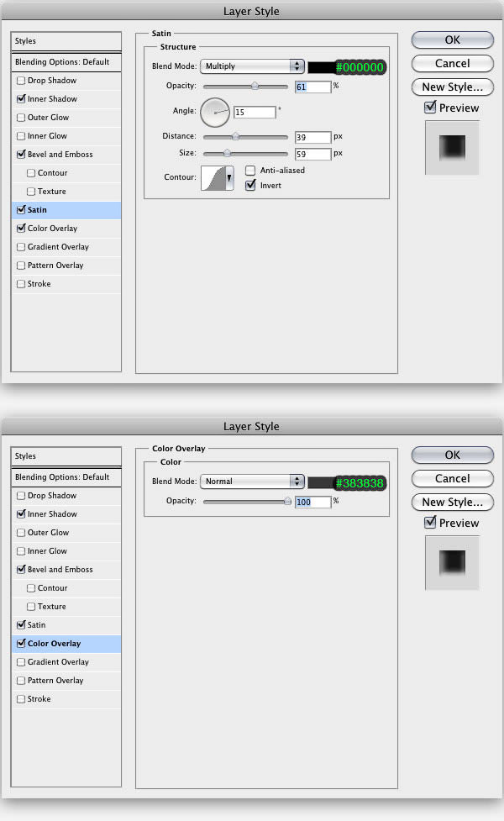The image size is (504, 821).
Task: Select Pattern Overlay row in top dialog
Action: [x=66, y=266]
